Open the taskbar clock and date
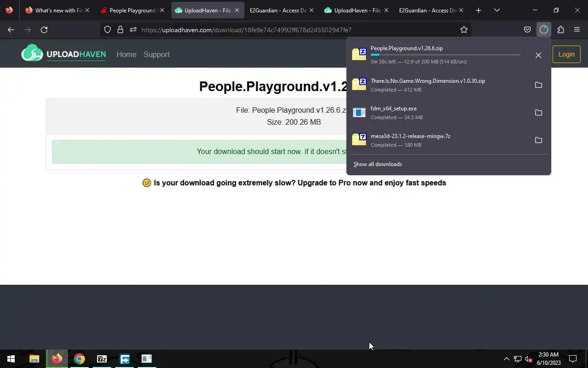588x368 pixels. (548, 359)
